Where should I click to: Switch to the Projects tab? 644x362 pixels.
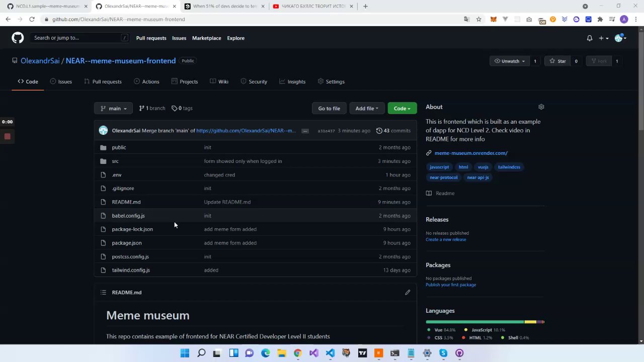pyautogui.click(x=185, y=81)
